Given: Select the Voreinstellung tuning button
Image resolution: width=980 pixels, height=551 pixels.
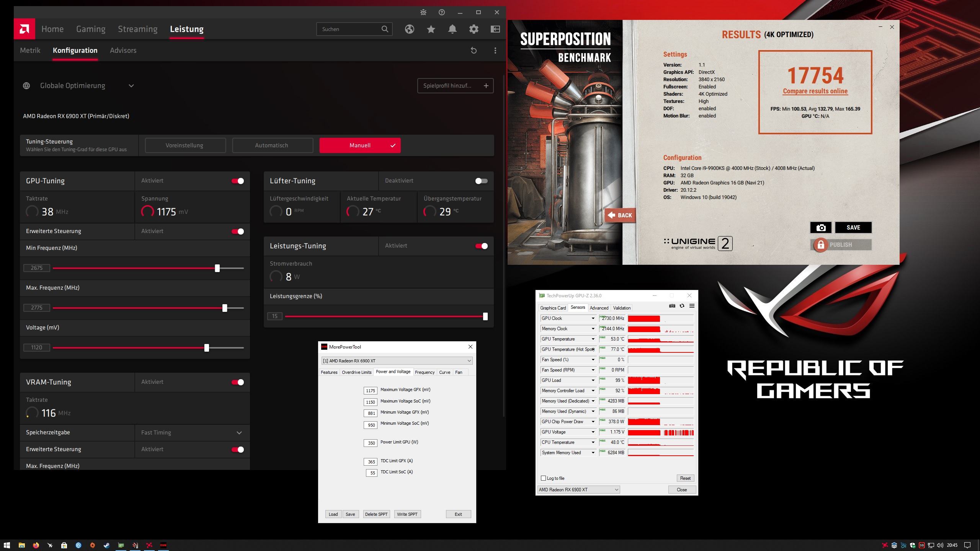Looking at the screenshot, I should 185,145.
